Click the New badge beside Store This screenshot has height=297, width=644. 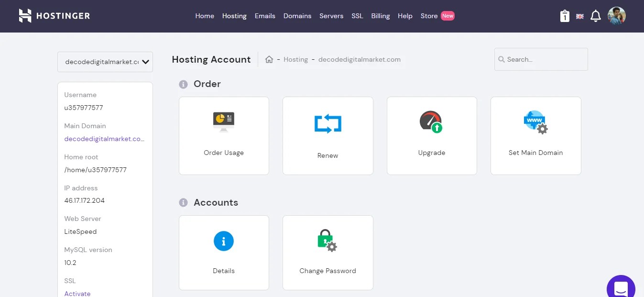[448, 16]
